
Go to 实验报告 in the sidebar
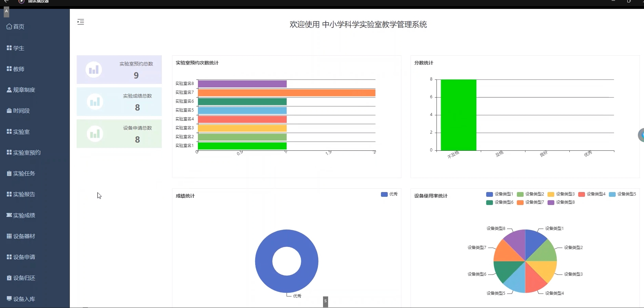[x=24, y=194]
